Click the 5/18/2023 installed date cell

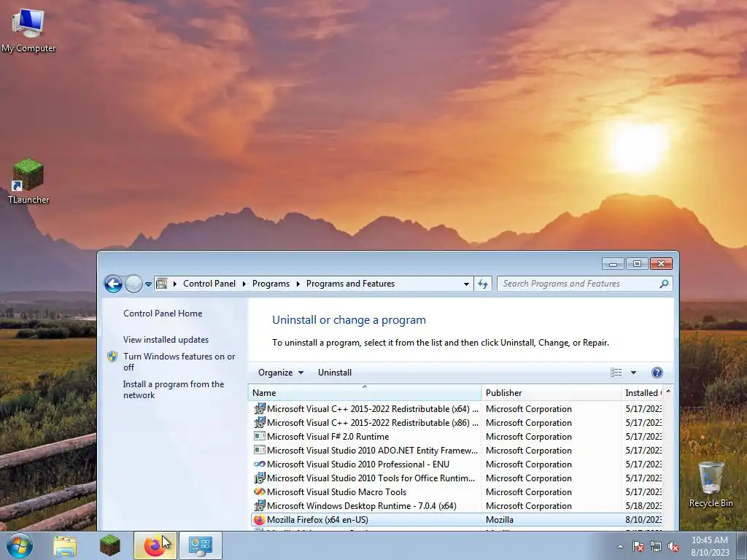click(643, 506)
